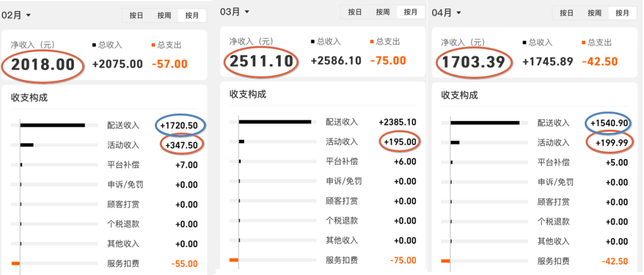The image size is (644, 275).
Task: Click orange 总支出 legend marker in 03月 panel
Action: point(371,42)
